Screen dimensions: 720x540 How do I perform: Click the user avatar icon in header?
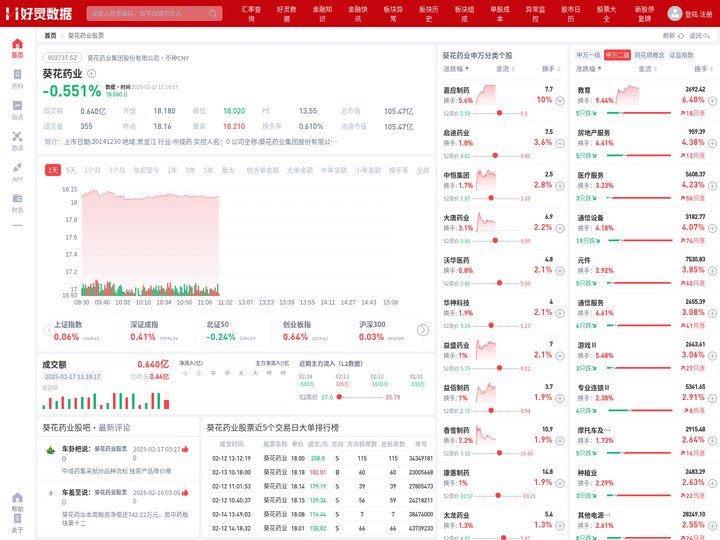(x=675, y=13)
